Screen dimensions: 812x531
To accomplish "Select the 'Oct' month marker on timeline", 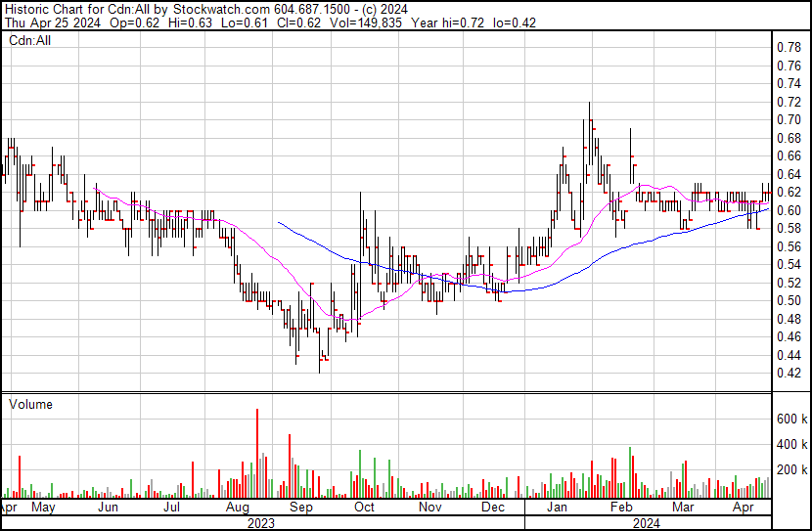I will 364,508.
